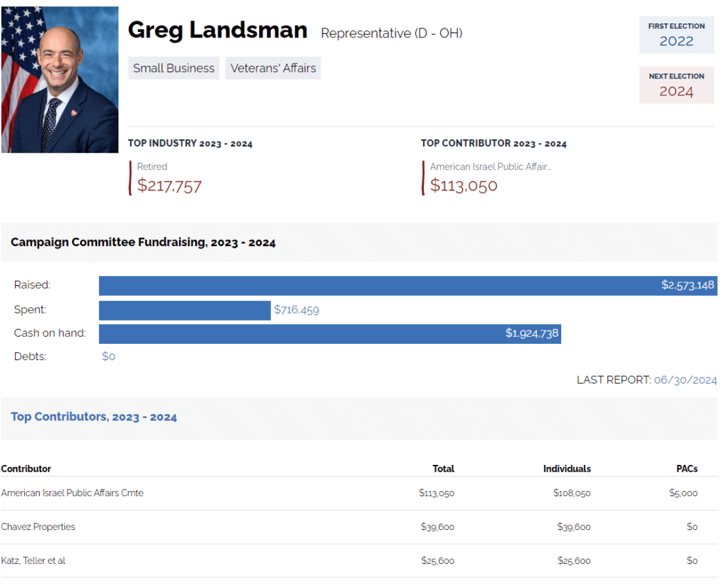Click the Debts $0 value
The width and height of the screenshot is (724, 588).
[x=108, y=357]
